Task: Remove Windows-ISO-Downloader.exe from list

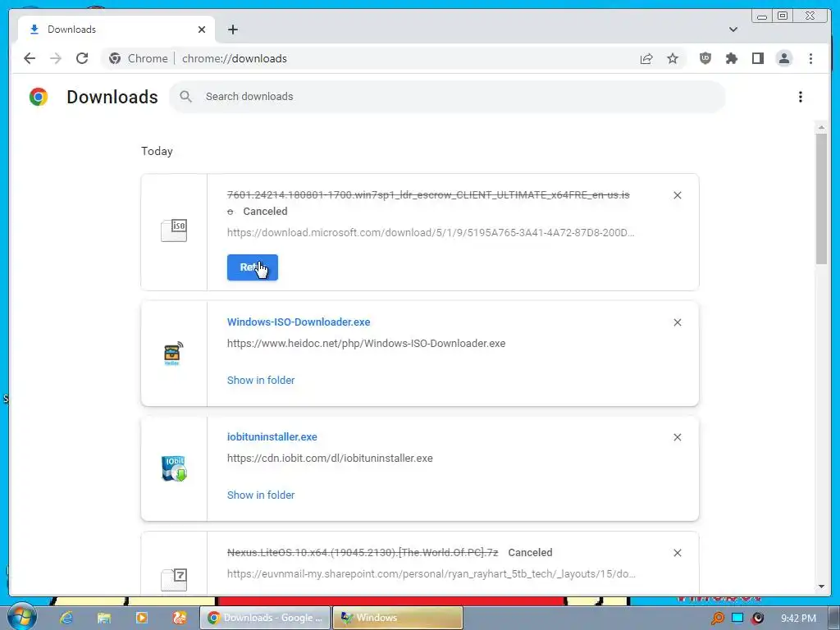Action: click(x=677, y=322)
